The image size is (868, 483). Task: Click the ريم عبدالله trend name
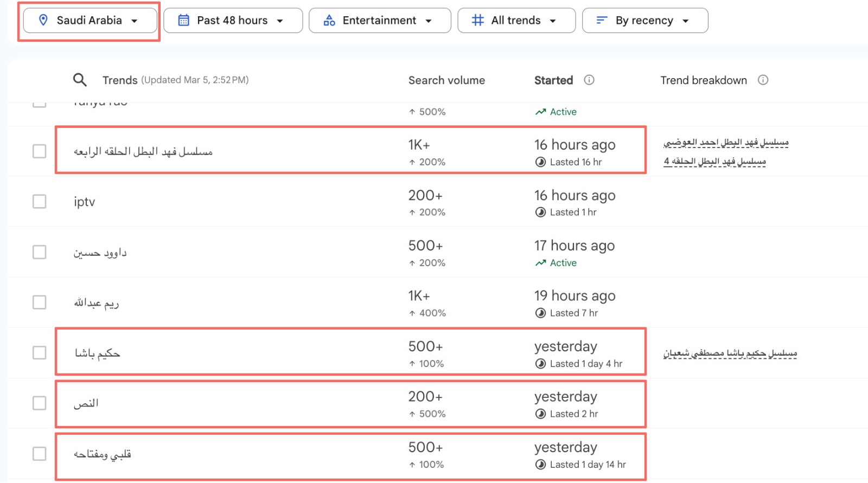[x=97, y=303]
